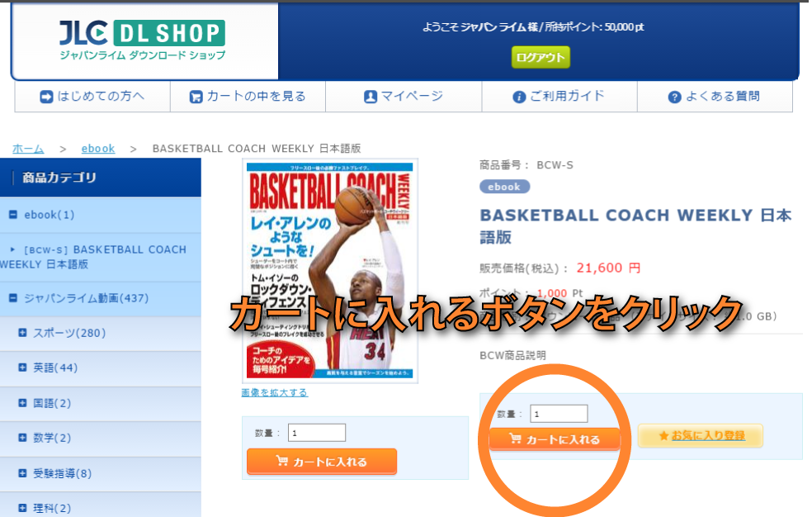Click the product title BASKETBALL COACH WEEKLY 日本語版
Image resolution: width=812 pixels, height=517 pixels.
pyautogui.click(x=635, y=225)
